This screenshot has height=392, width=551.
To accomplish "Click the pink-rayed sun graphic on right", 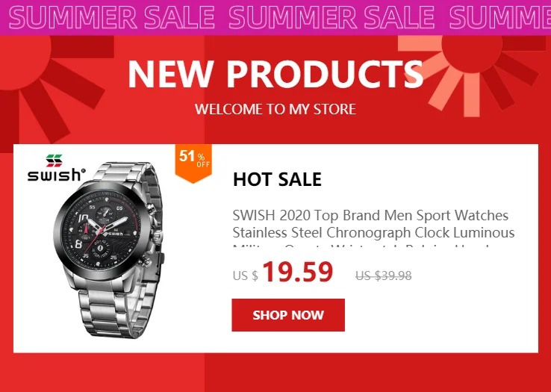I will tap(471, 74).
